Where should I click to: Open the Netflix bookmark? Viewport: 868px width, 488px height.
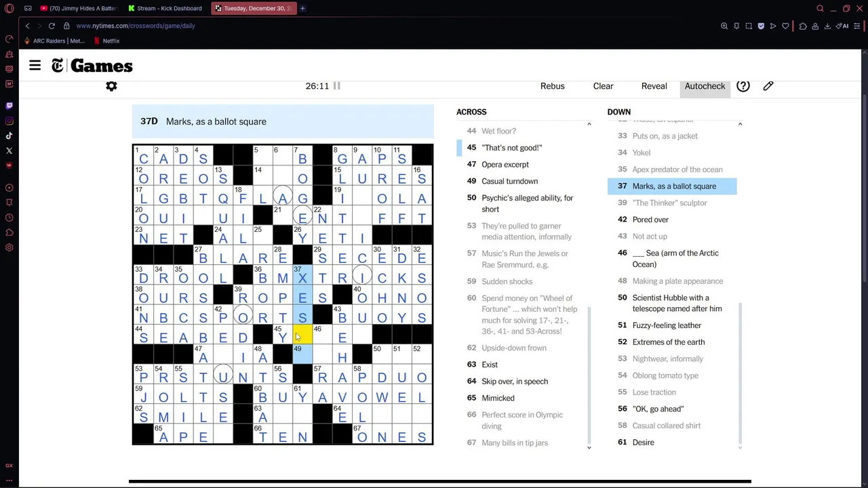[x=106, y=41]
